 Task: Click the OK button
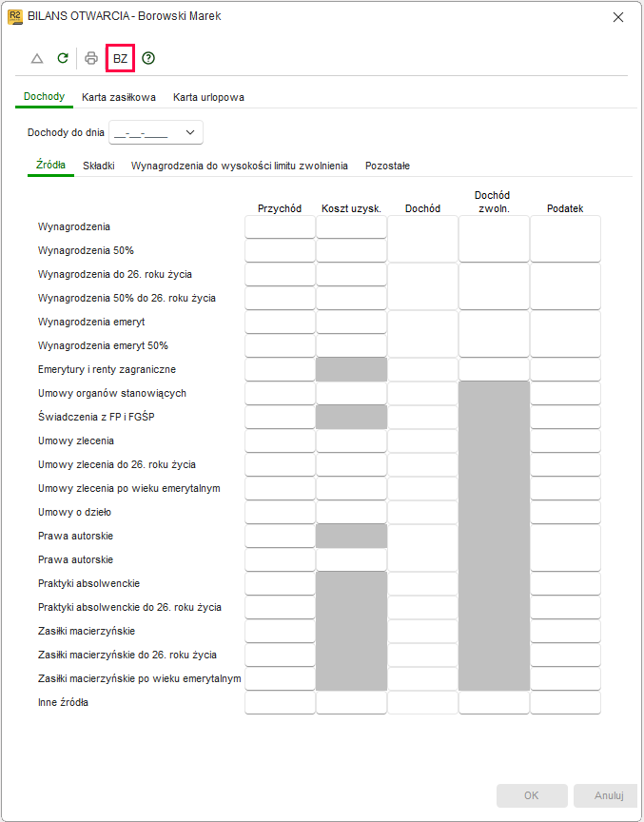[x=532, y=795]
